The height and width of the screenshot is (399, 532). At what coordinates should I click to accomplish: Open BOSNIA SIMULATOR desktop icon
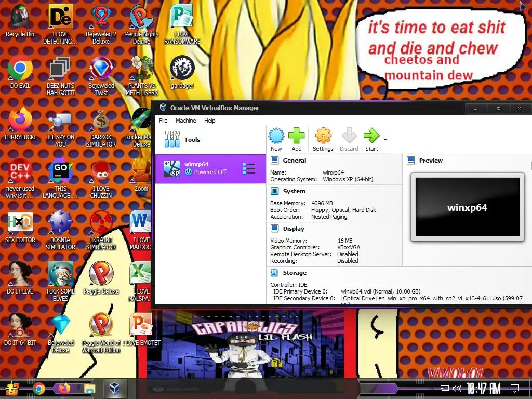pos(60,230)
